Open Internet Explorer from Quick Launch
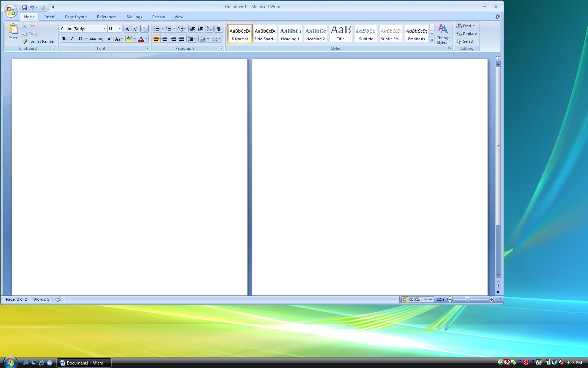The width and height of the screenshot is (588, 368). pyautogui.click(x=42, y=363)
